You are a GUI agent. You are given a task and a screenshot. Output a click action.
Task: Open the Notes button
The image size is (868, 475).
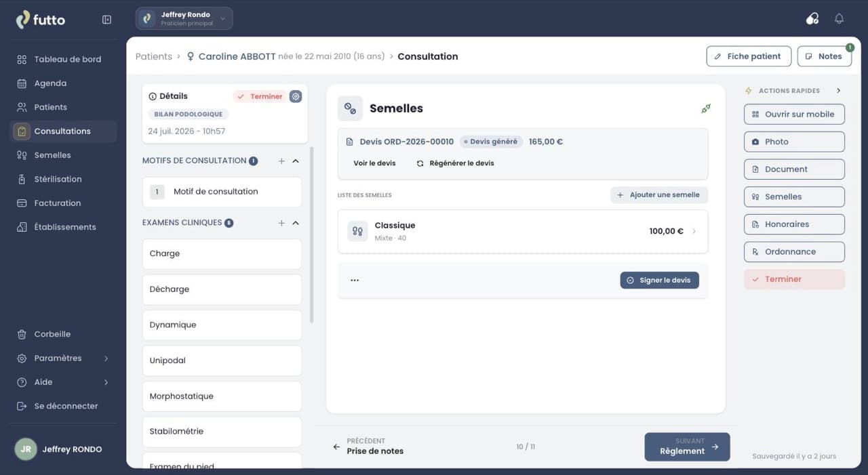[x=824, y=56]
